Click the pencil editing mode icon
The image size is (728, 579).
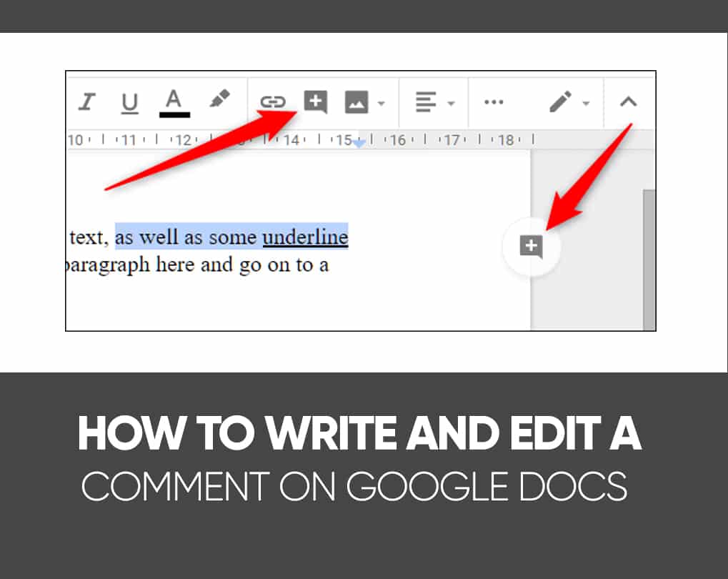pyautogui.click(x=560, y=102)
